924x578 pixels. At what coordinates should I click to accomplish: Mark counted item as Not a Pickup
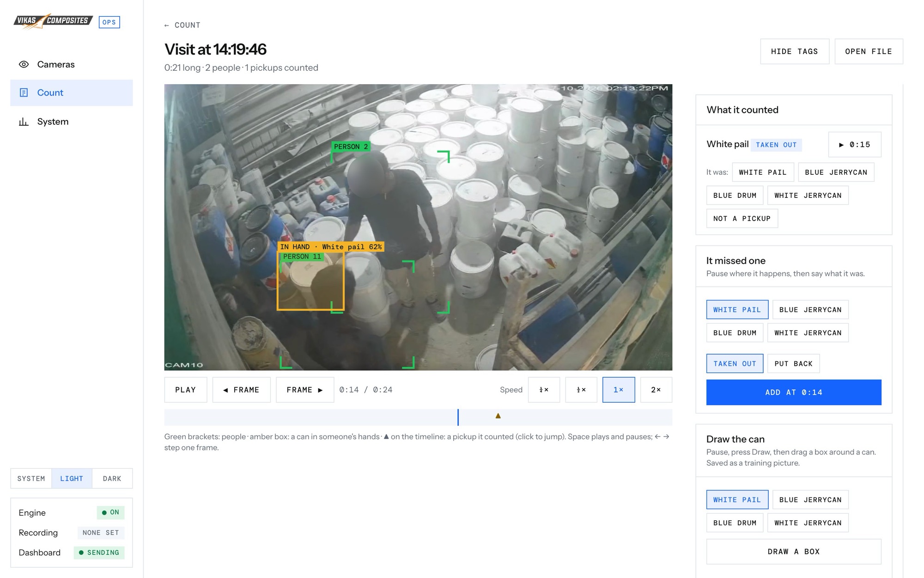click(x=742, y=219)
